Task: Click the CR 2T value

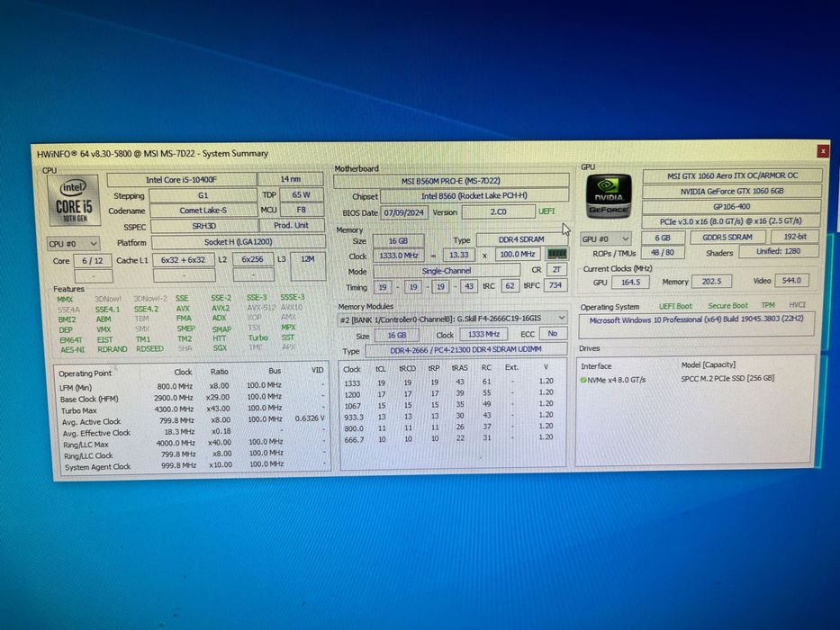Action: coord(556,269)
